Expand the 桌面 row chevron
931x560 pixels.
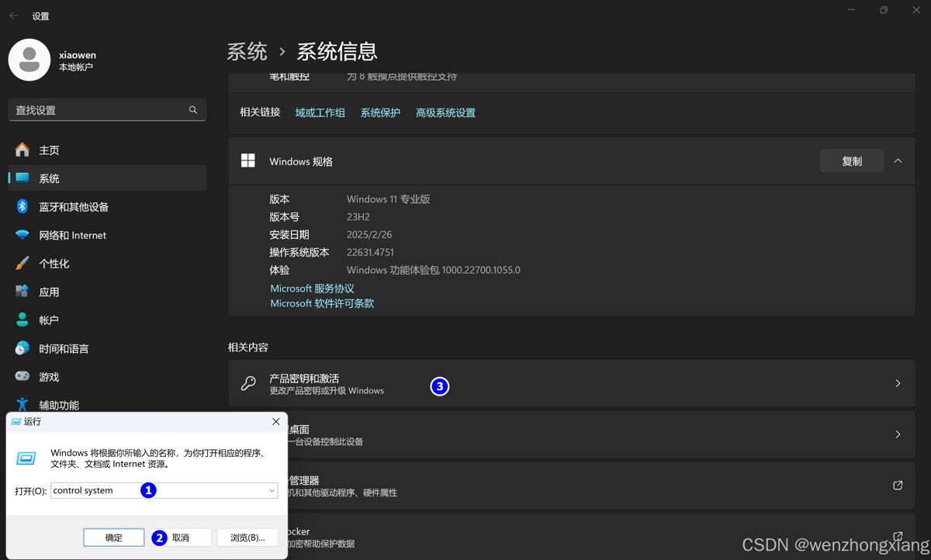898,434
